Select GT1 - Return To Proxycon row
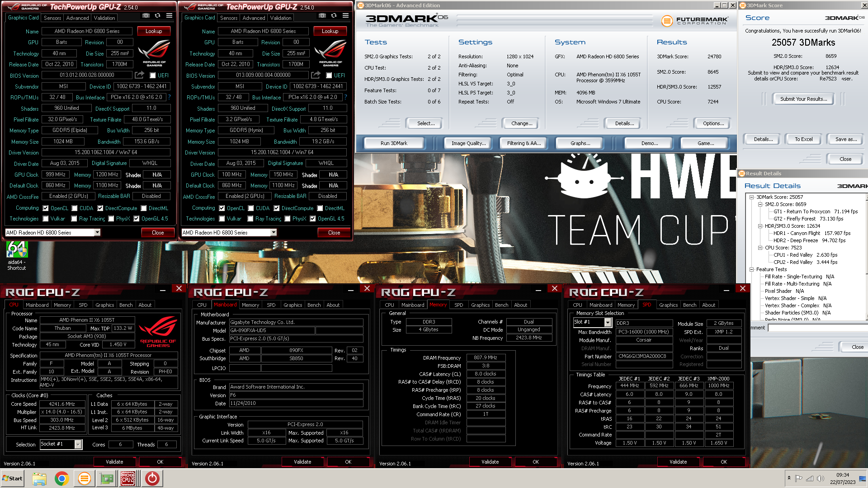868x488 pixels. [x=815, y=211]
